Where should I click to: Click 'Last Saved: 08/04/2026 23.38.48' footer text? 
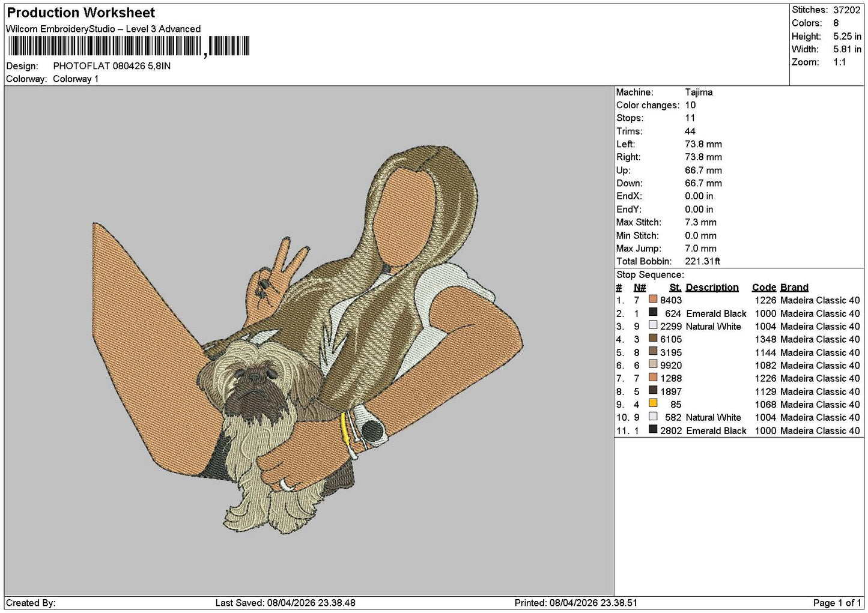pos(285,603)
